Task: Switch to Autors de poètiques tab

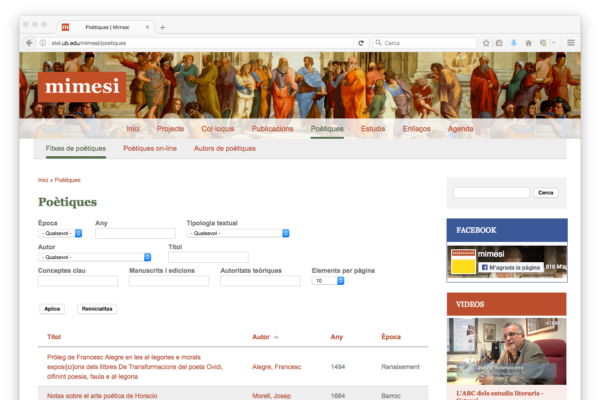Action: coord(224,148)
